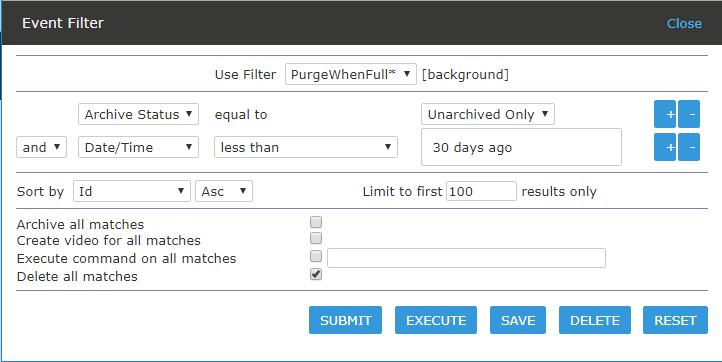Image resolution: width=722 pixels, height=362 pixels.
Task: Enable Archive all matches checkbox
Action: tap(316, 222)
